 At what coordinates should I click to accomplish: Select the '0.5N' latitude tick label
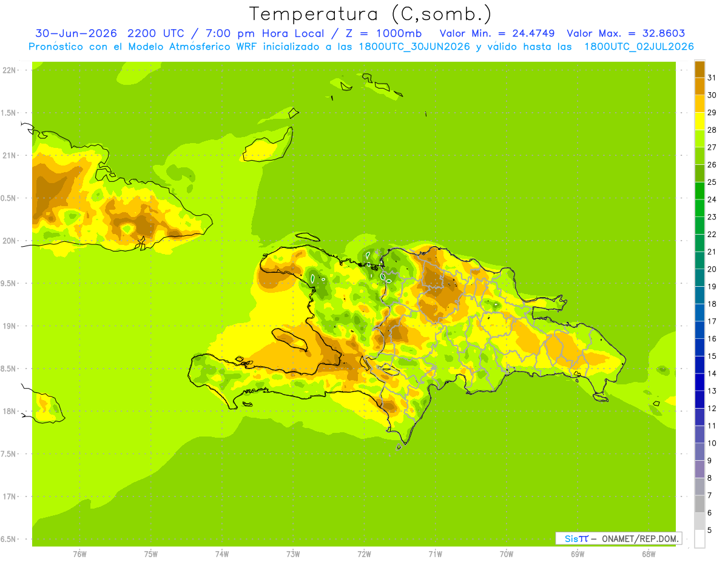[9, 198]
